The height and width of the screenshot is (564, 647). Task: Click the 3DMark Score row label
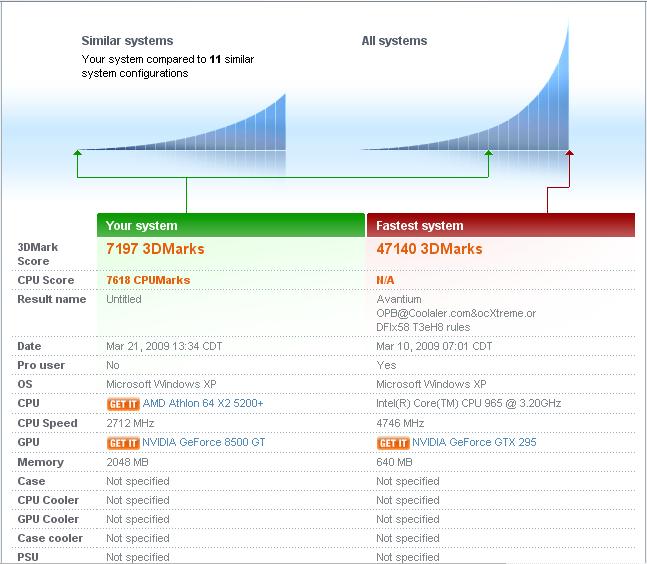[38, 254]
